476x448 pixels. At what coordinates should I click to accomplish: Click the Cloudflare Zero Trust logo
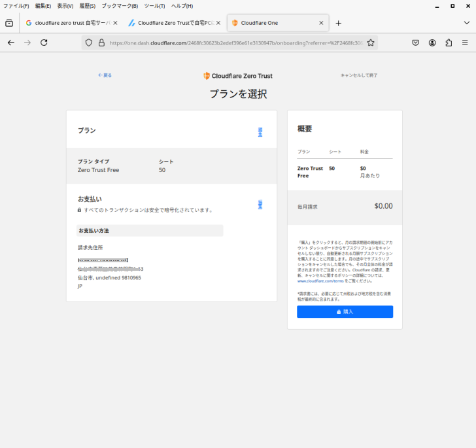tap(238, 76)
